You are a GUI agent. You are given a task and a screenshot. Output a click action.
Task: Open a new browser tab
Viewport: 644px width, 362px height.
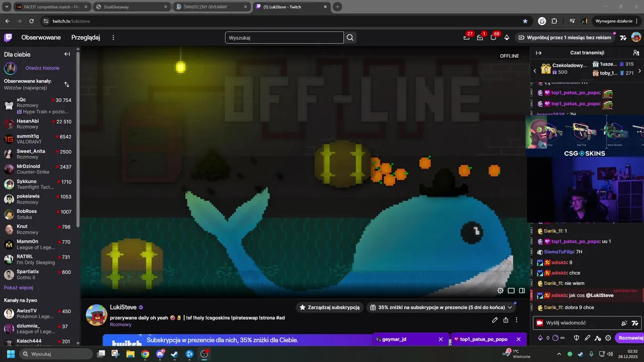click(x=337, y=7)
